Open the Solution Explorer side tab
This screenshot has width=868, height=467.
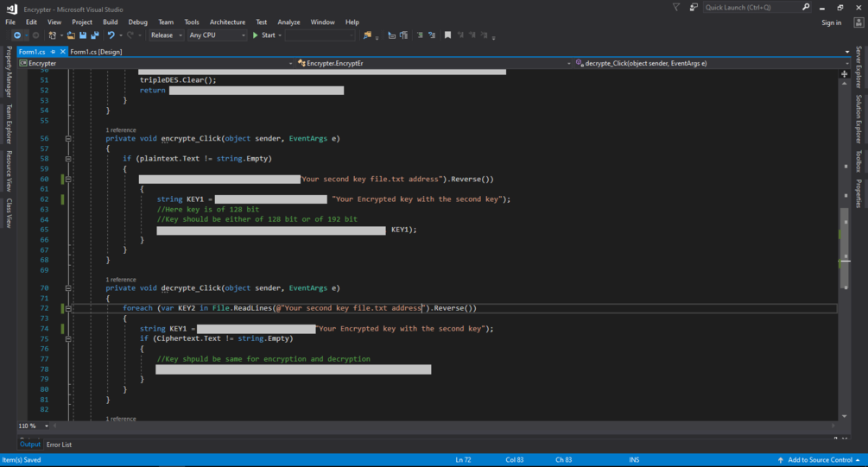(x=858, y=119)
